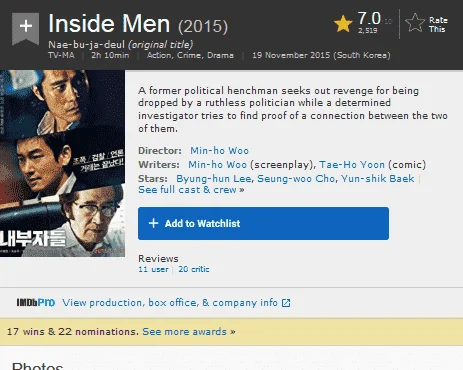The height and width of the screenshot is (370, 463).
Task: Open Tae-Ho Yoon writer link
Action: point(352,165)
